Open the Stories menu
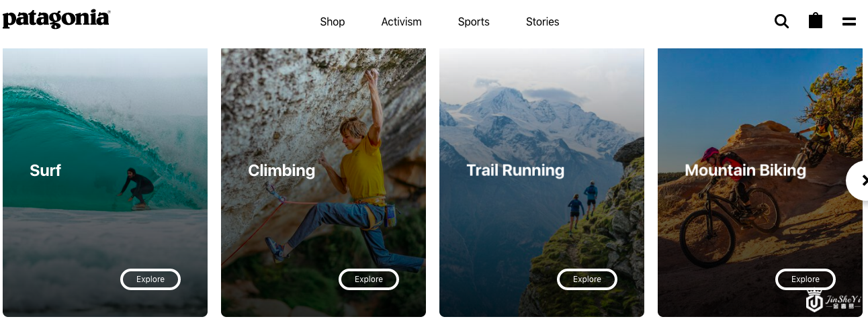This screenshot has width=868, height=319. [542, 21]
